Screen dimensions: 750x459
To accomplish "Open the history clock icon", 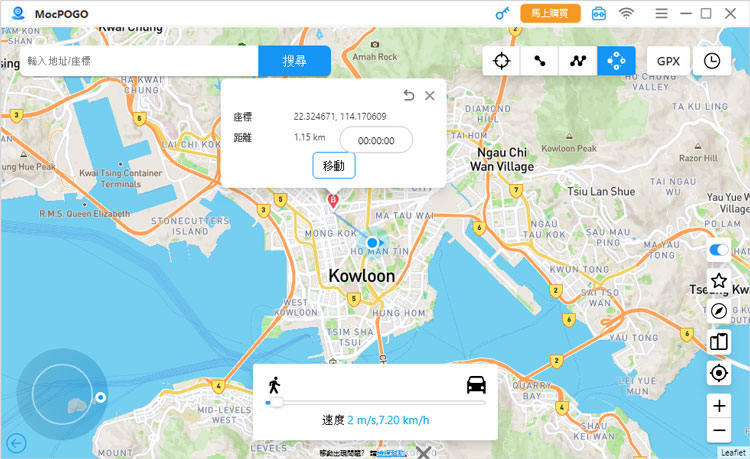I will pos(711,61).
